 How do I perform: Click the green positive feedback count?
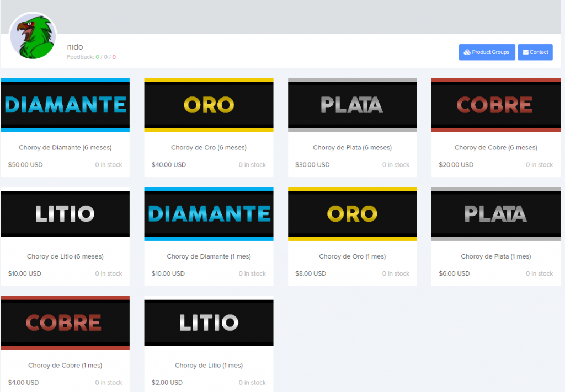[97, 57]
